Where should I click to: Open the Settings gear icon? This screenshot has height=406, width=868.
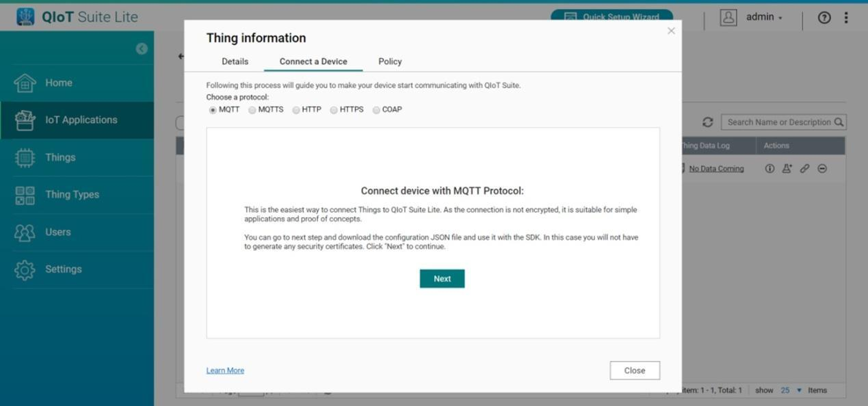25,269
